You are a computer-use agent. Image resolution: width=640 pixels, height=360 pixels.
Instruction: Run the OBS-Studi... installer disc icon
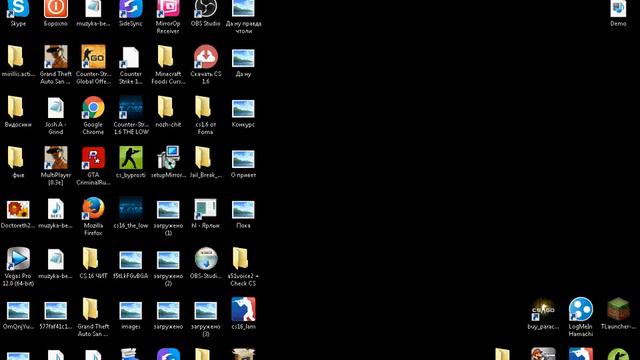click(x=206, y=259)
